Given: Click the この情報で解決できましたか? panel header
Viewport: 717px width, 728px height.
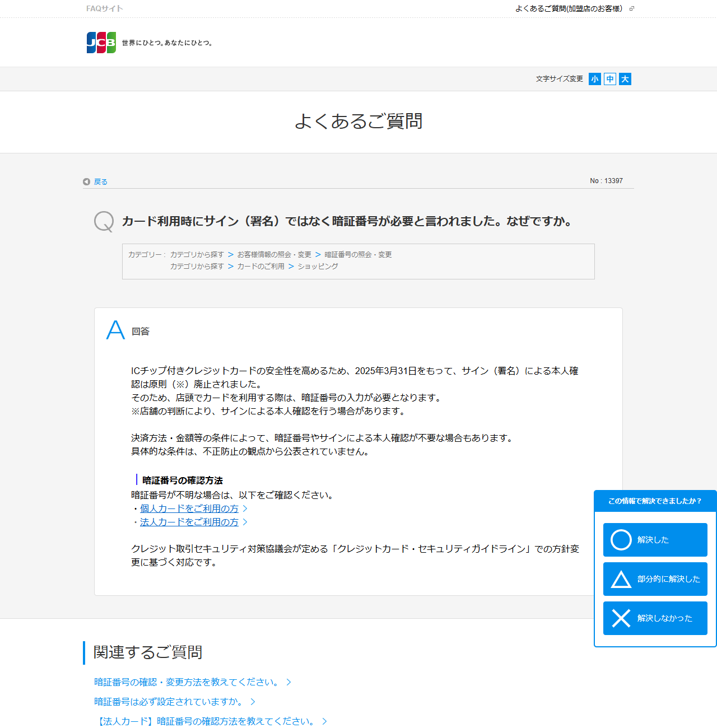Looking at the screenshot, I should (655, 501).
